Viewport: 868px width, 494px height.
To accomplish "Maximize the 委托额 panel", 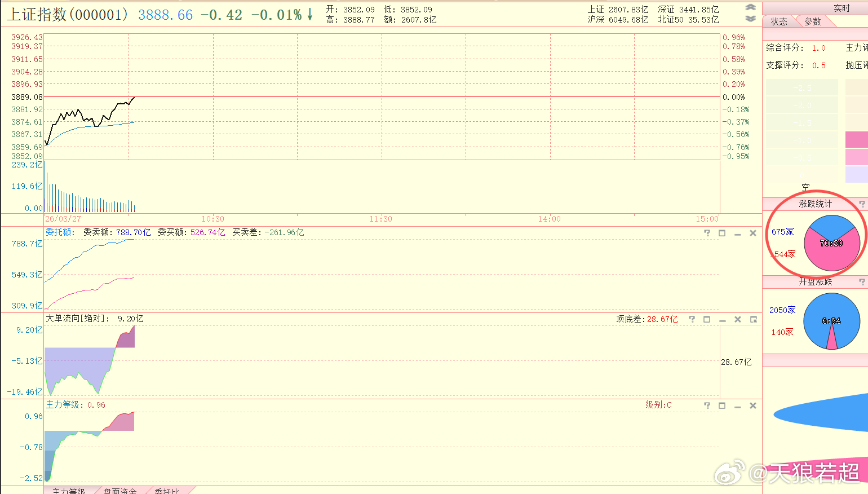I will pyautogui.click(x=722, y=233).
